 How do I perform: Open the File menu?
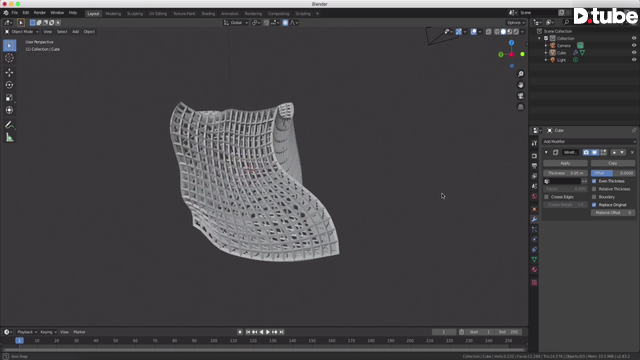point(15,13)
